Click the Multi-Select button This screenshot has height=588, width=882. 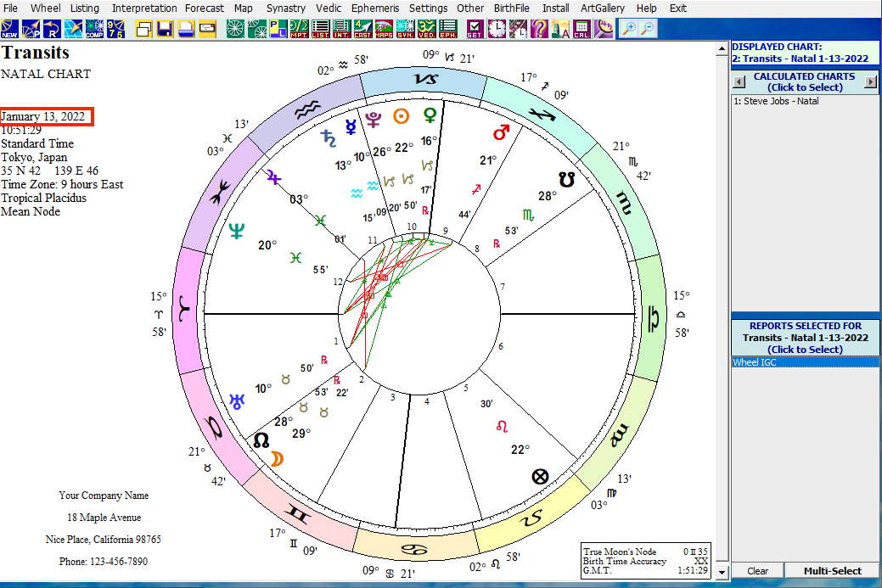pyautogui.click(x=832, y=570)
